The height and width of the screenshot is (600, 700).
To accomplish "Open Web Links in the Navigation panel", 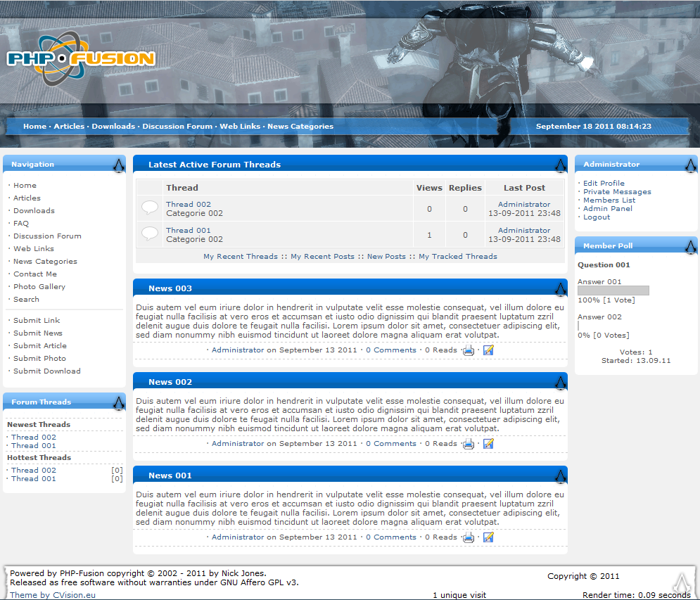I will [x=34, y=249].
